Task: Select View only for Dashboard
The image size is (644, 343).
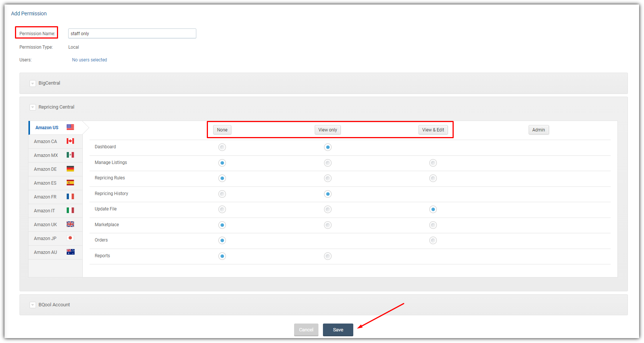Action: [328, 147]
